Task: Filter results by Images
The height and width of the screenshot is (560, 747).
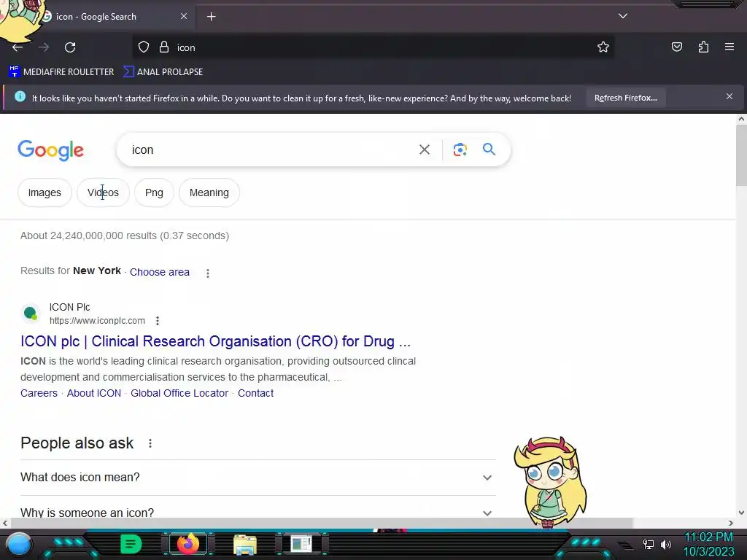Action: tap(44, 192)
